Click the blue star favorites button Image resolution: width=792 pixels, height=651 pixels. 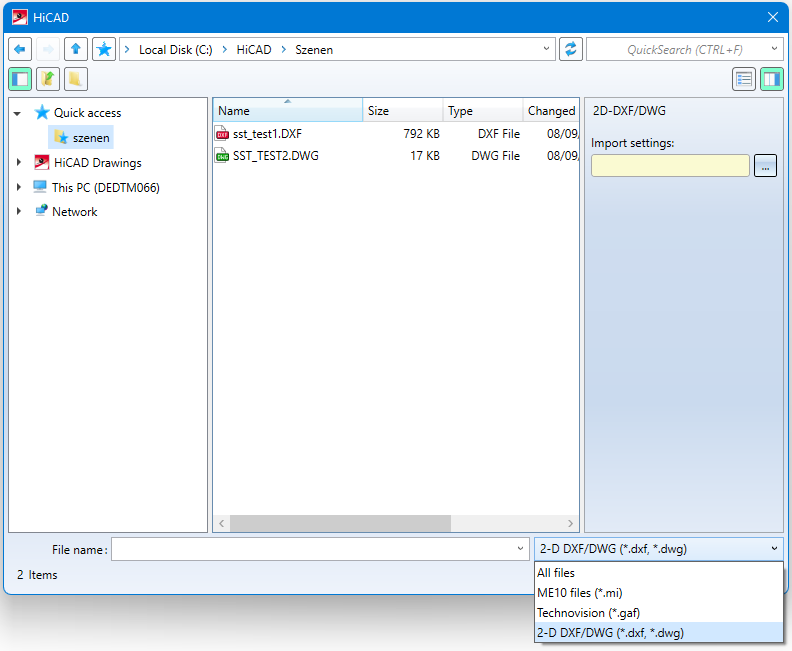pos(104,49)
